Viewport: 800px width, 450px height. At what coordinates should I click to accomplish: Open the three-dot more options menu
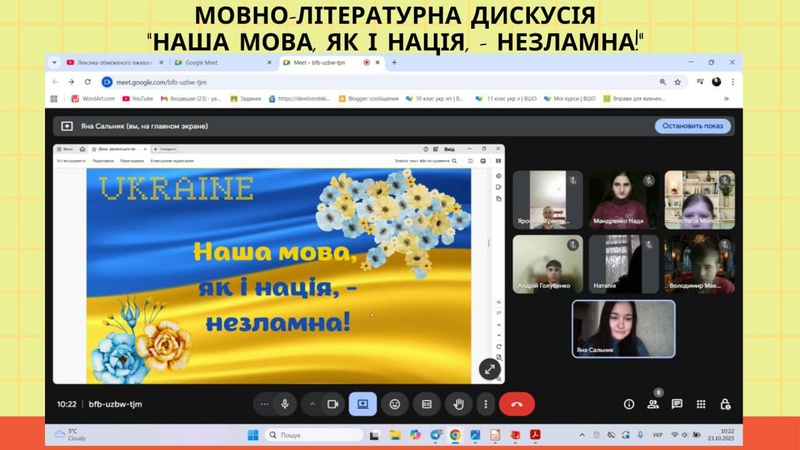click(486, 404)
